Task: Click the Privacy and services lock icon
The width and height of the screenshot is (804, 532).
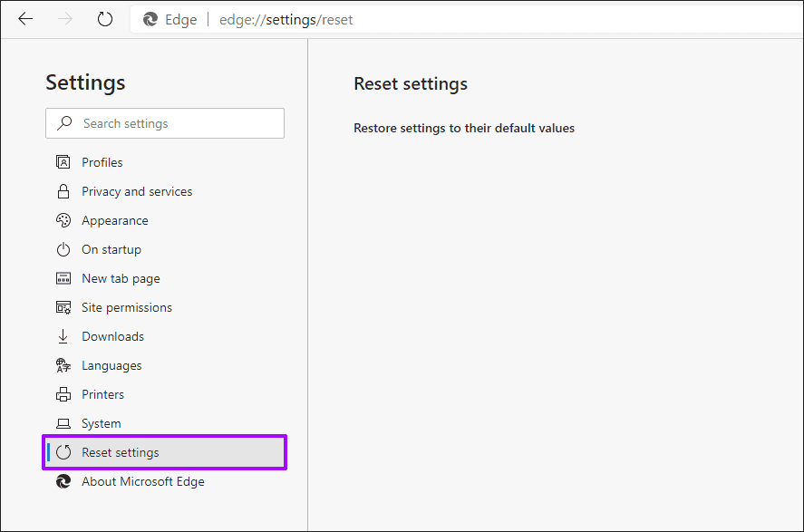Action: tap(63, 191)
